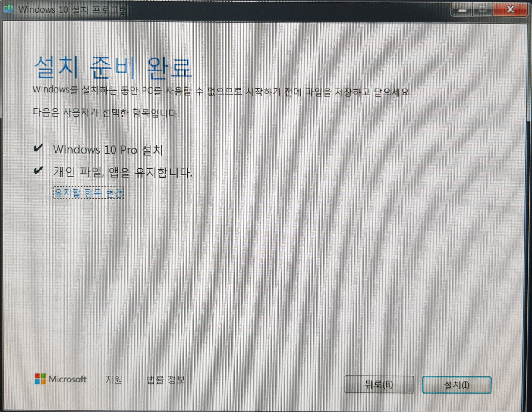Image resolution: width=532 pixels, height=412 pixels.
Task: Open the 지원 support link
Action: (114, 380)
